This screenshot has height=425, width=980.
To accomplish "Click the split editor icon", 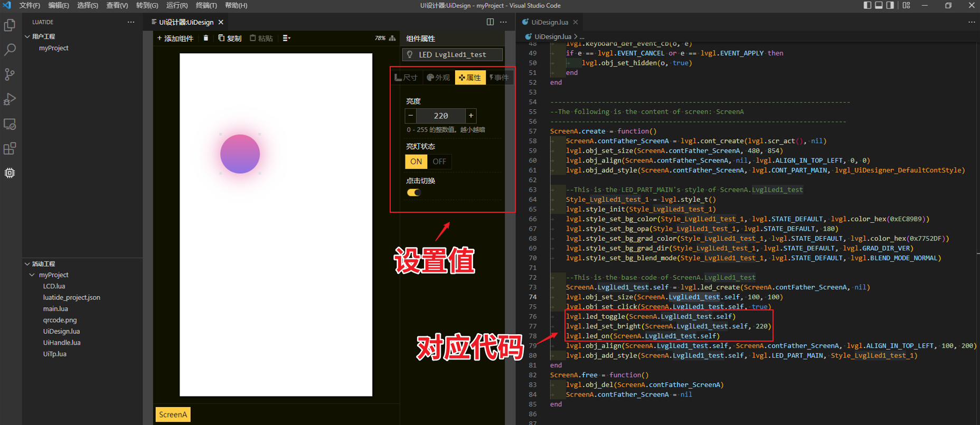I will 490,22.
